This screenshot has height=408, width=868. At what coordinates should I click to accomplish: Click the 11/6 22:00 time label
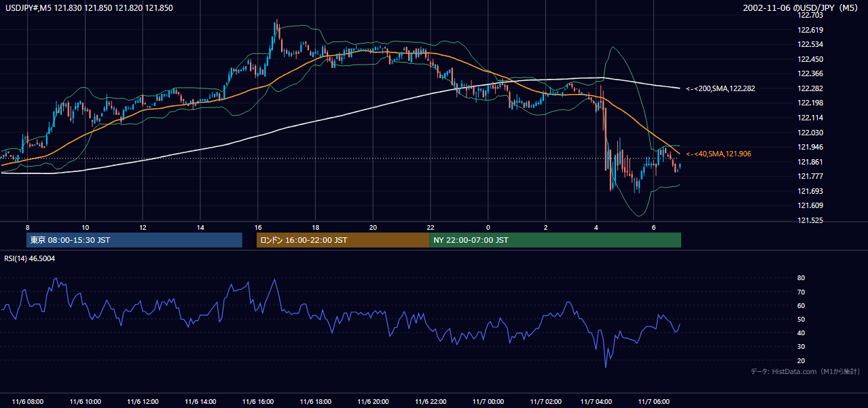coord(430,402)
